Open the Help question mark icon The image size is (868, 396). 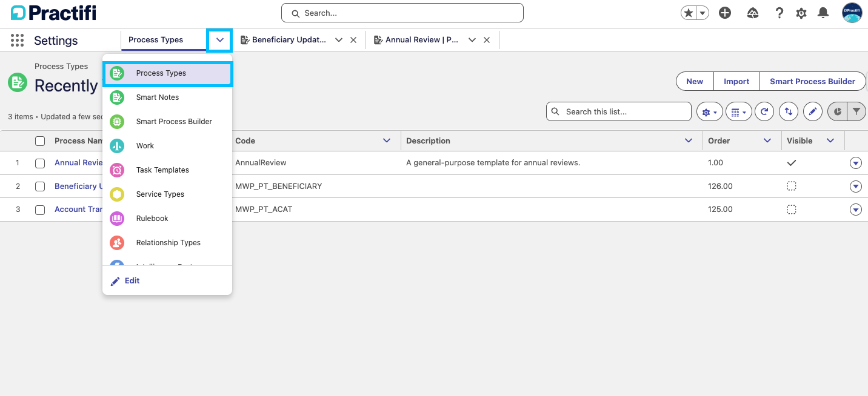click(x=780, y=13)
